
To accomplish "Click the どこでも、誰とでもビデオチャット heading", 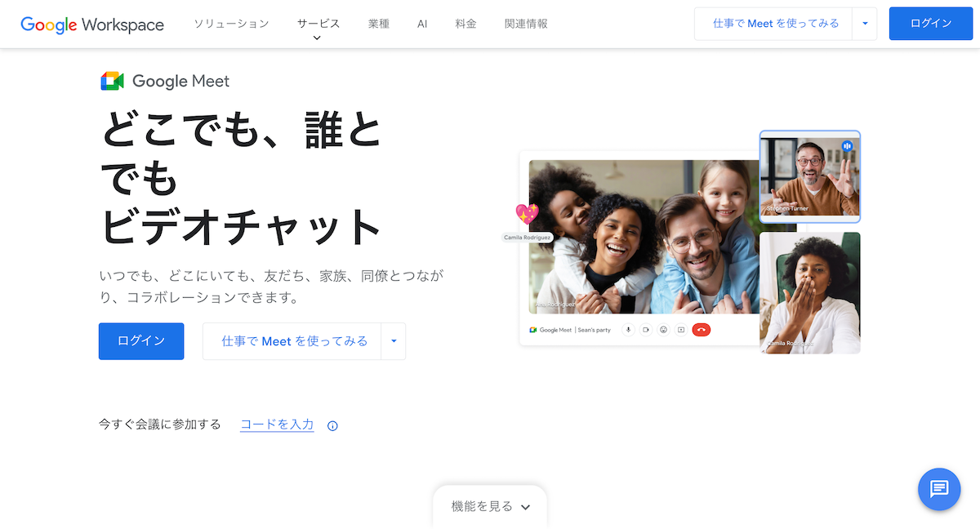I will (242, 178).
